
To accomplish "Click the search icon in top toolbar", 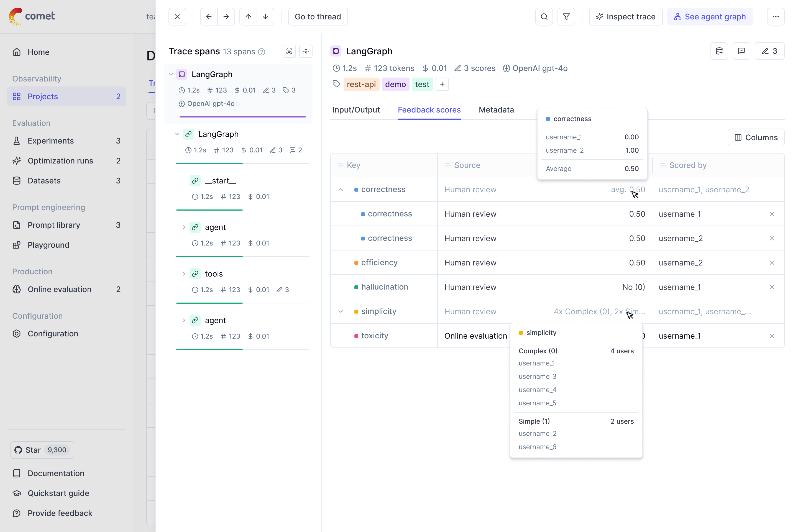I will [544, 17].
